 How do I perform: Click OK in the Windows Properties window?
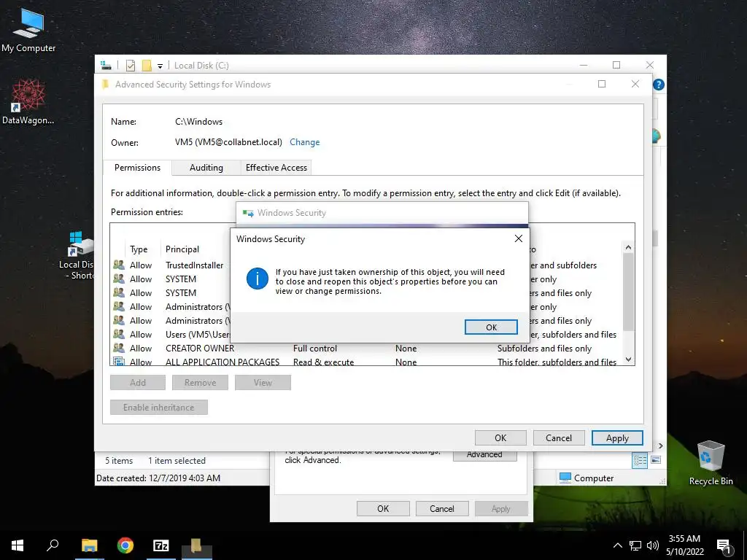383,508
